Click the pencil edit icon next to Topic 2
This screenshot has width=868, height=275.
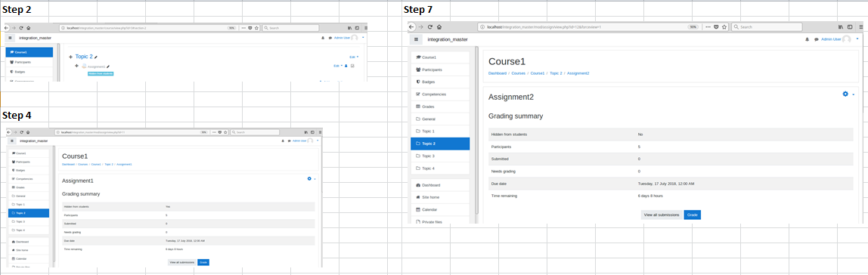point(96,57)
